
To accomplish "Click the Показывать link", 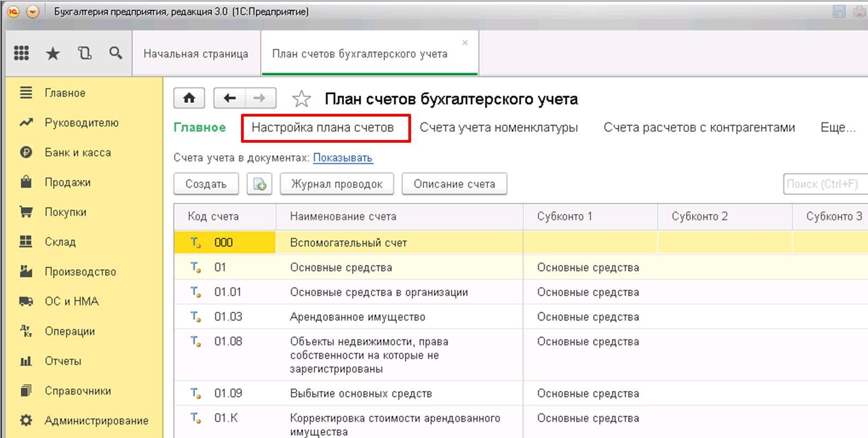I will tap(342, 158).
